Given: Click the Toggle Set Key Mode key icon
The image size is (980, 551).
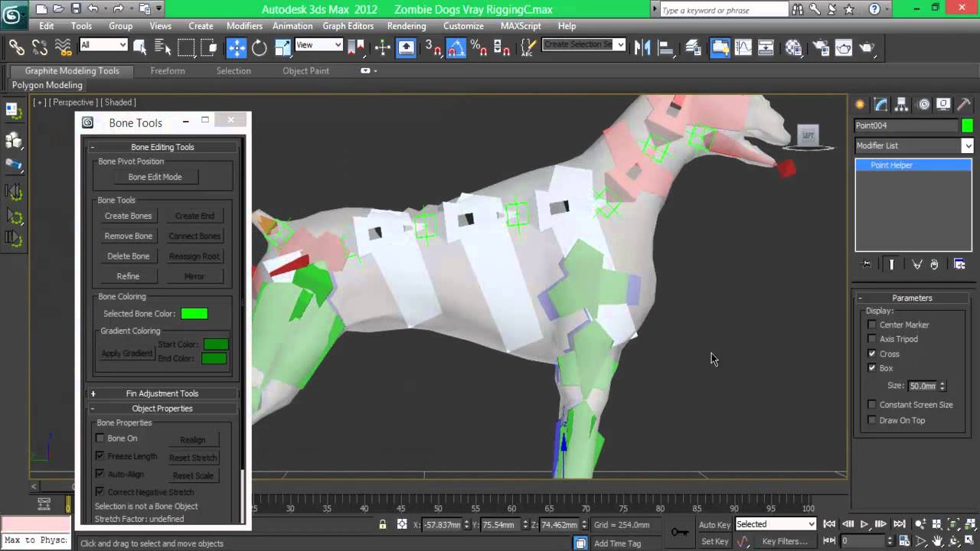Looking at the screenshot, I should click(x=679, y=532).
